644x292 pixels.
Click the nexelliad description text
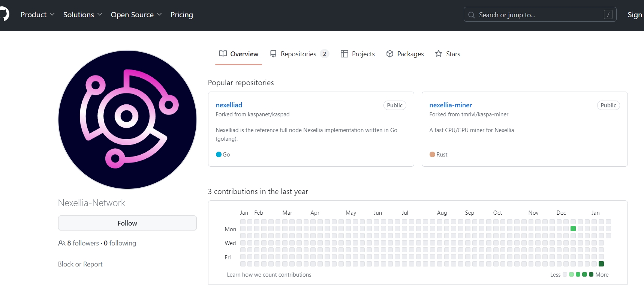307,134
